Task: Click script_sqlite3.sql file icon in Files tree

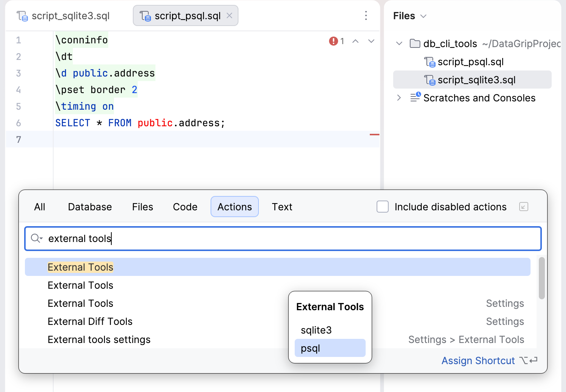Action: [430, 80]
